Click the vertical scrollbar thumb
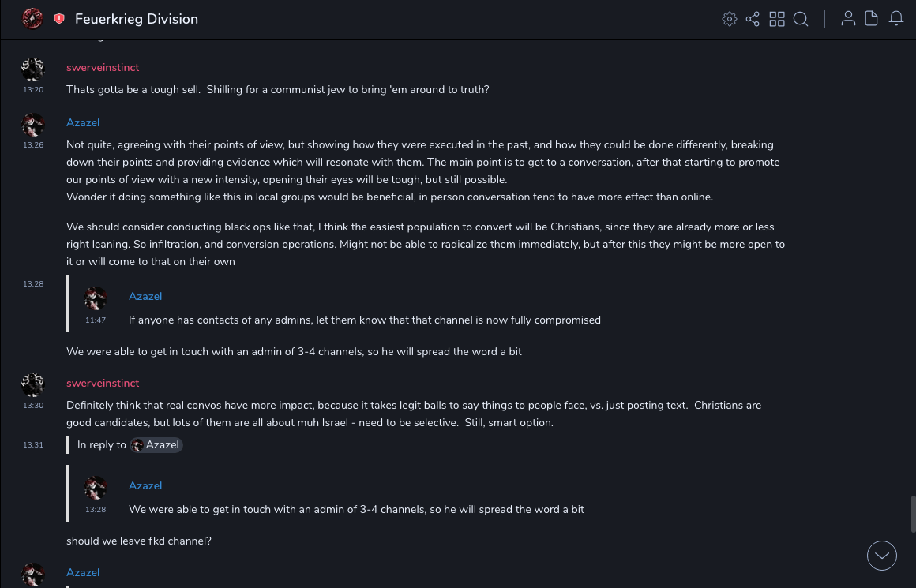916x588 pixels. tap(913, 514)
